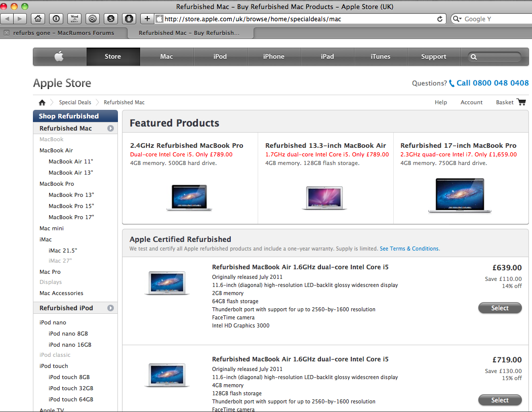Open the Support section in Apple nav
Viewport: 532px width, 412px height.
point(434,56)
